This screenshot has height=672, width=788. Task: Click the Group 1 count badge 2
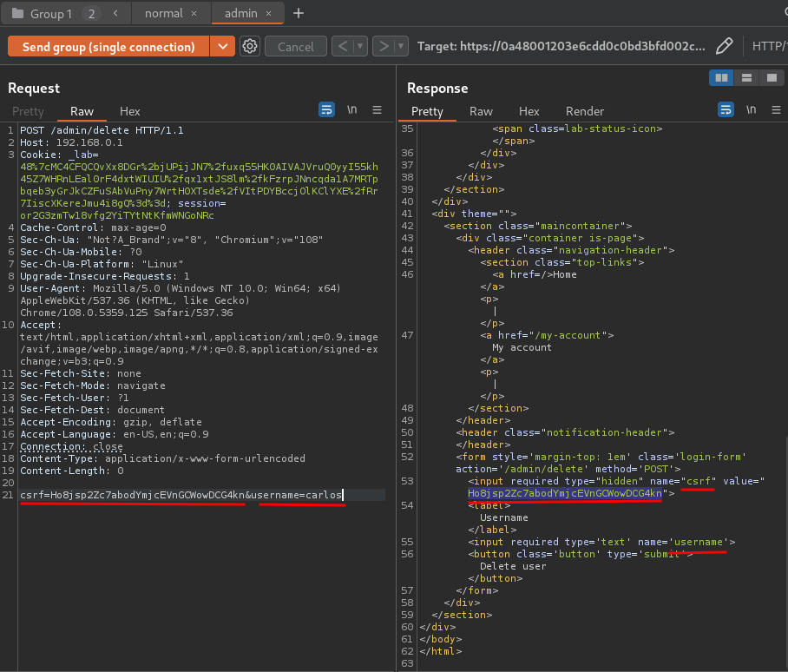click(x=91, y=14)
